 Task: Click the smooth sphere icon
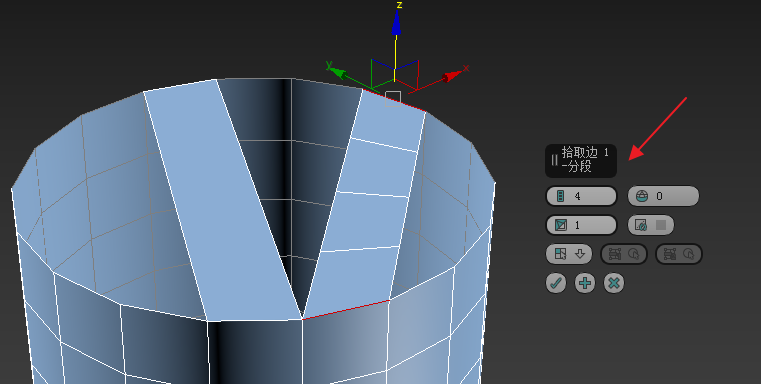[642, 196]
